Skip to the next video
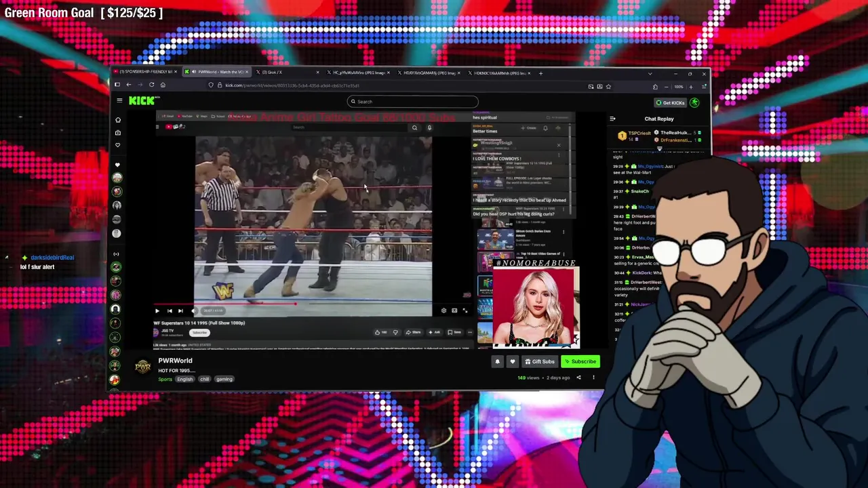 tap(180, 311)
